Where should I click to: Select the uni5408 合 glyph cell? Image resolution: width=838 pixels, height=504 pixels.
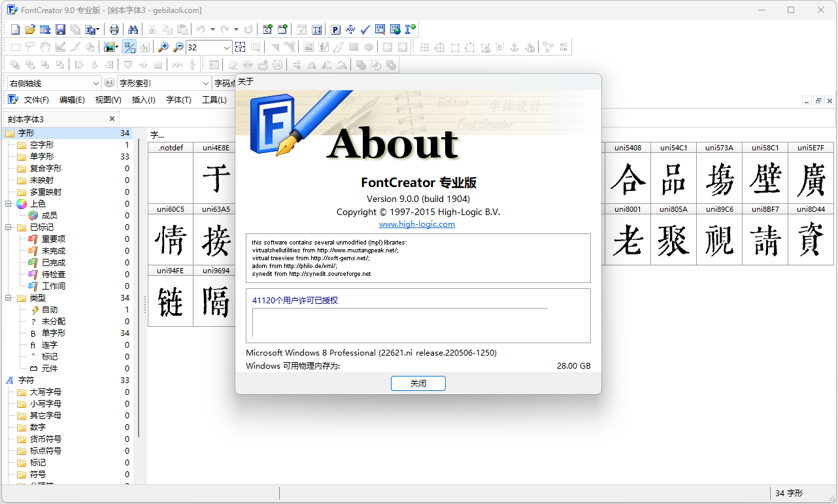[628, 173]
